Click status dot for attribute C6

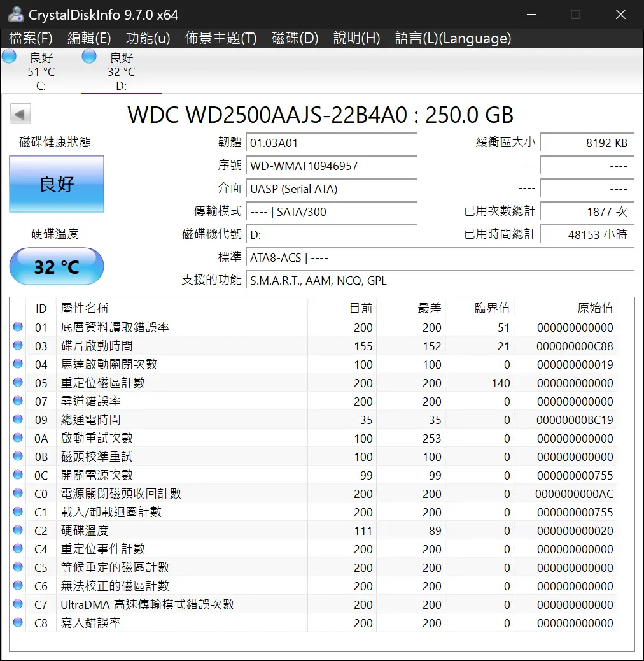pos(18,585)
